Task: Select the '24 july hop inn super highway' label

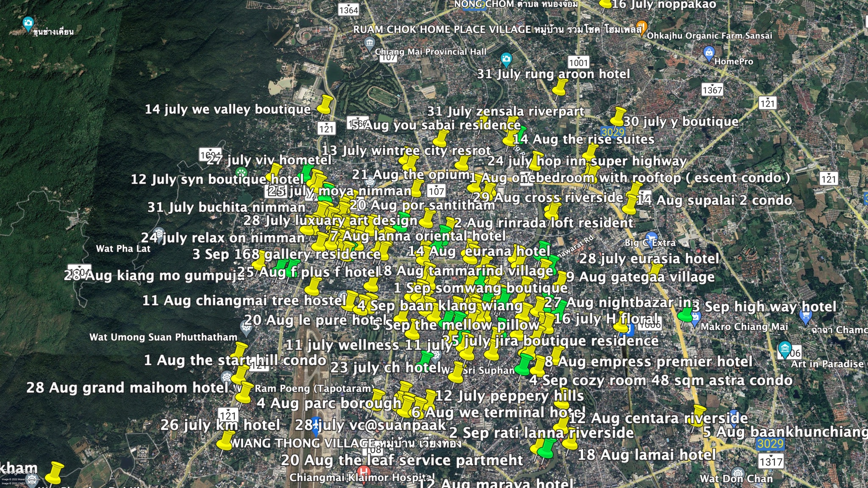Action: click(x=587, y=161)
